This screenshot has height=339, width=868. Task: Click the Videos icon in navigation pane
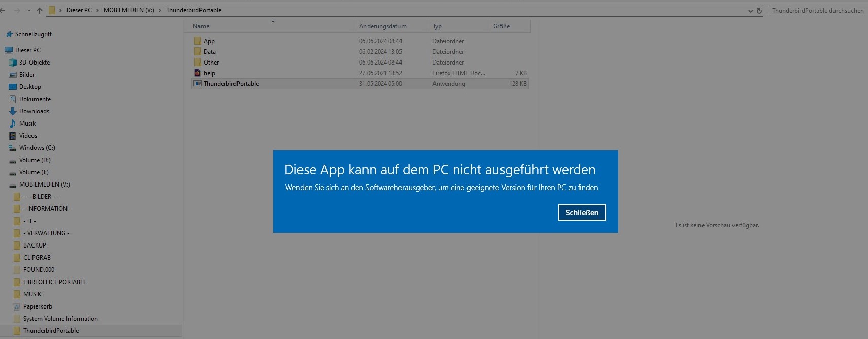point(13,136)
